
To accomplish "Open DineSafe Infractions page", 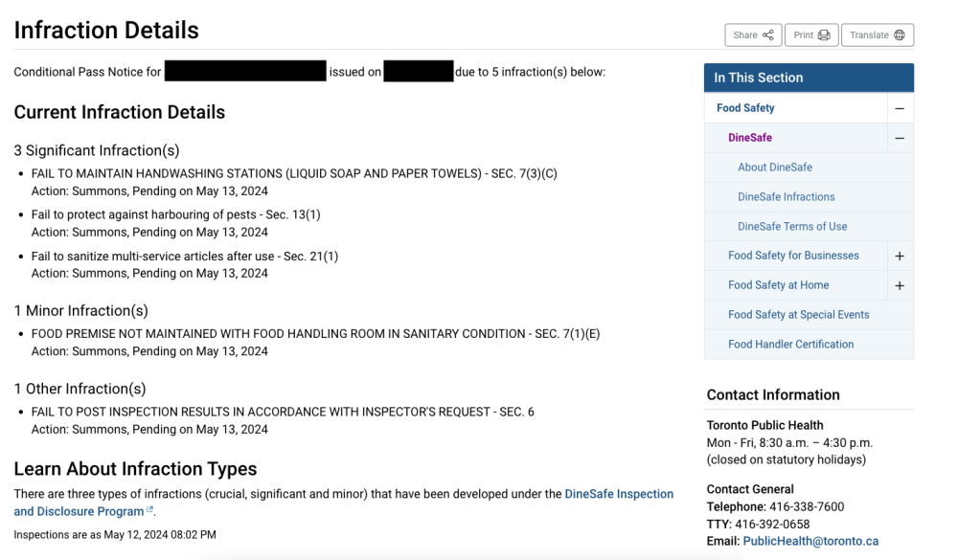I will click(787, 197).
